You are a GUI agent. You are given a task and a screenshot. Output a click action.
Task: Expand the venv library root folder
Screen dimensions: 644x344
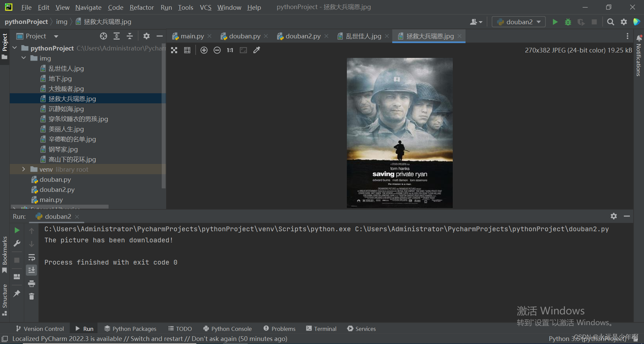pos(24,169)
